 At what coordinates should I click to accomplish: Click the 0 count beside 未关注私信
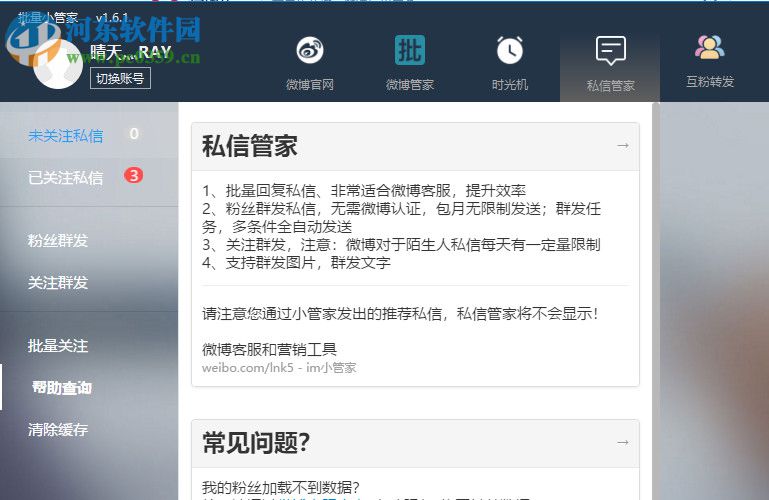point(134,134)
